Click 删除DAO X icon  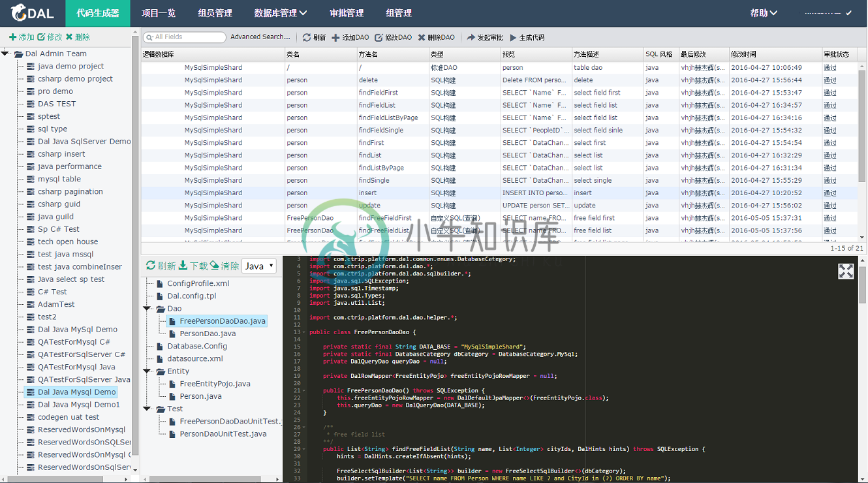(422, 38)
